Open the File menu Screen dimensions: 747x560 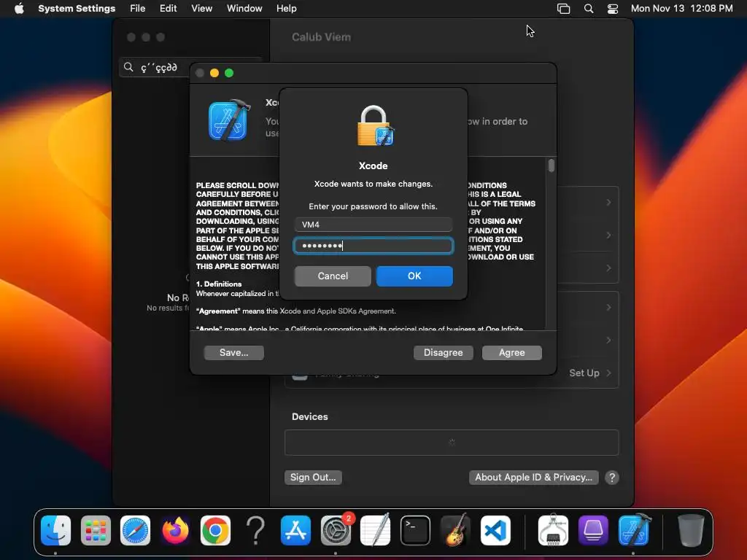(138, 9)
